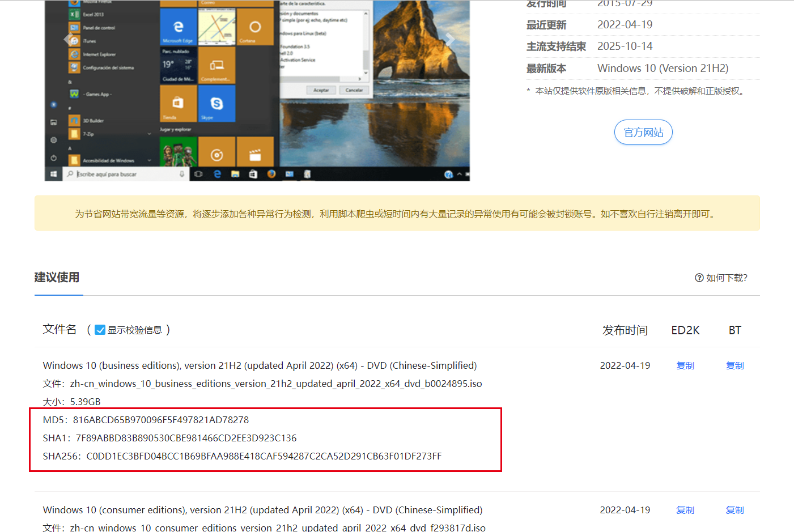Copy BT link for business editions row

click(x=734, y=365)
